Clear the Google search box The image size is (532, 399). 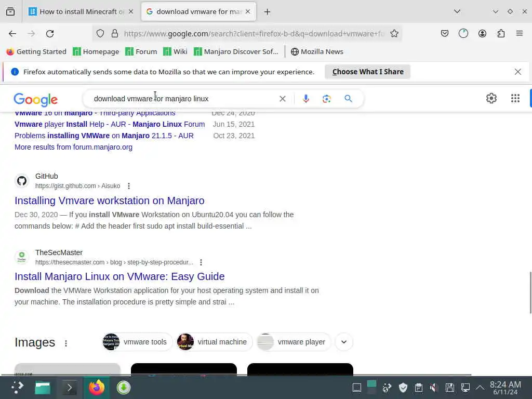(x=282, y=99)
